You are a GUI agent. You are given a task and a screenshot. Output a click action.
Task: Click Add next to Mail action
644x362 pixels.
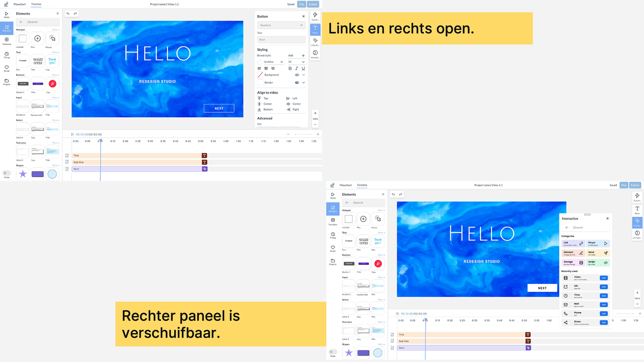(x=604, y=305)
